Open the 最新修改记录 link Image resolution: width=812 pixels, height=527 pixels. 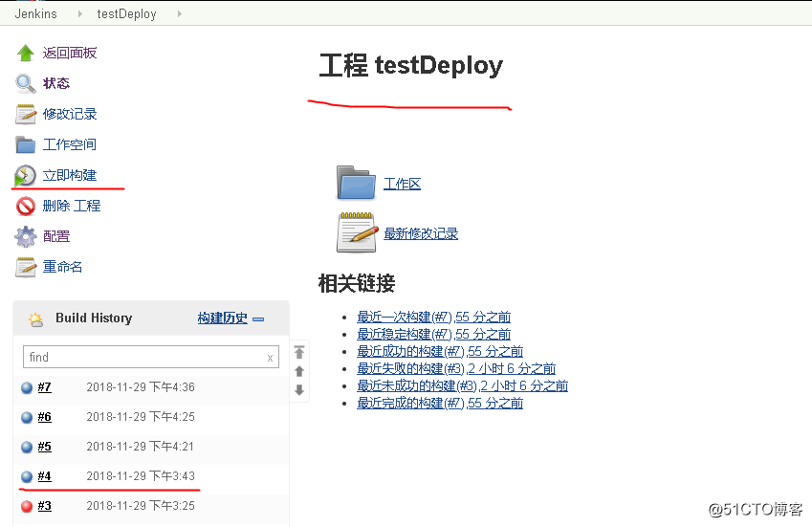421,234
